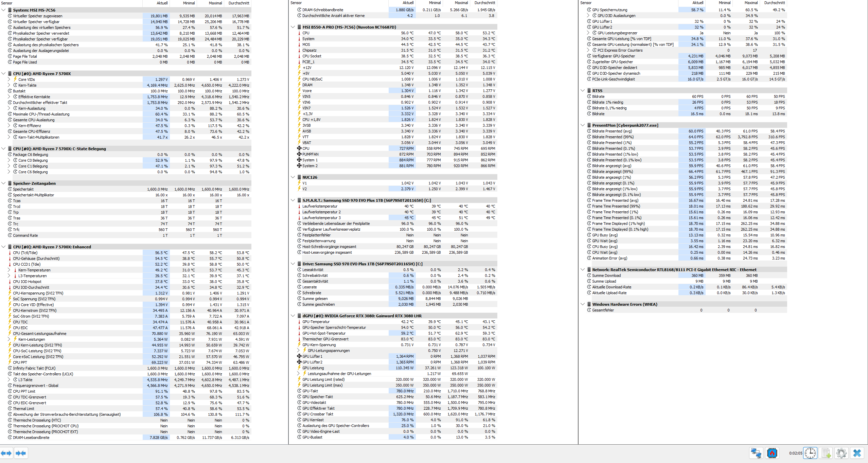Expand the L3 Takte row
The height and width of the screenshot is (463, 868).
9,380
